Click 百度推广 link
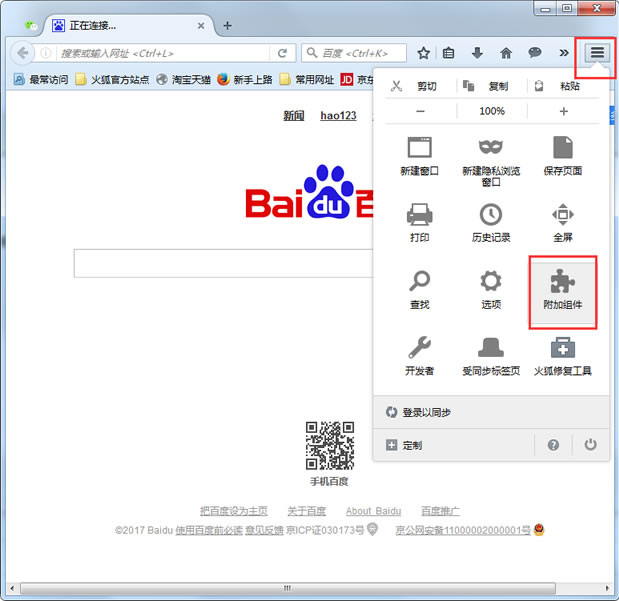This screenshot has height=601, width=619. coord(440,511)
